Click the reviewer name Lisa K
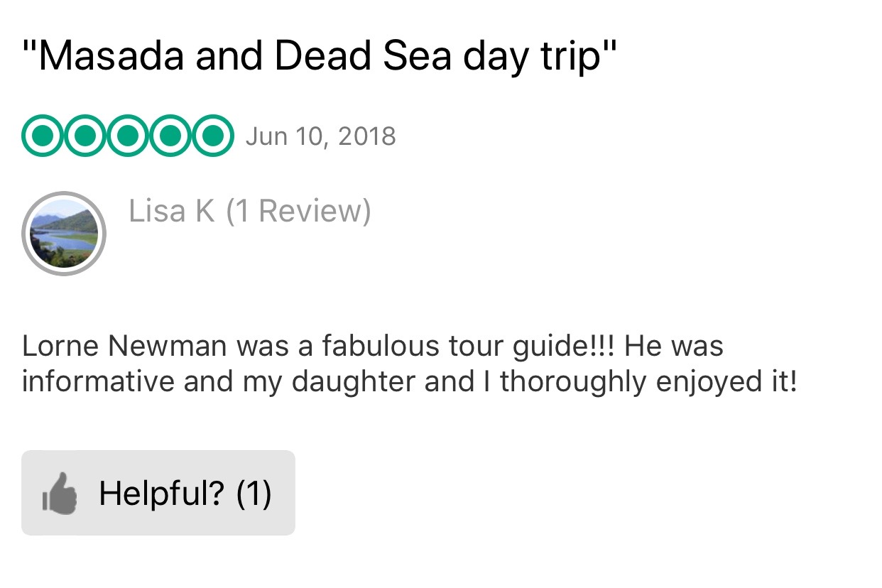The height and width of the screenshot is (588, 882). tap(171, 212)
